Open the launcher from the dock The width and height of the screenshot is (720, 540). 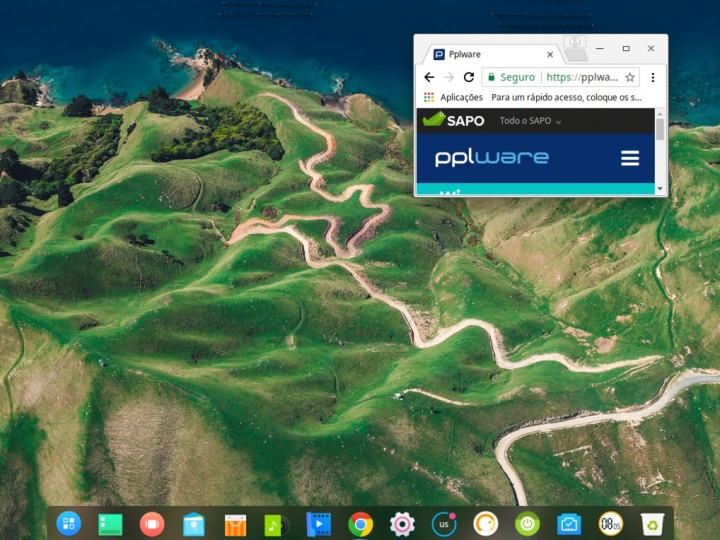point(69,523)
